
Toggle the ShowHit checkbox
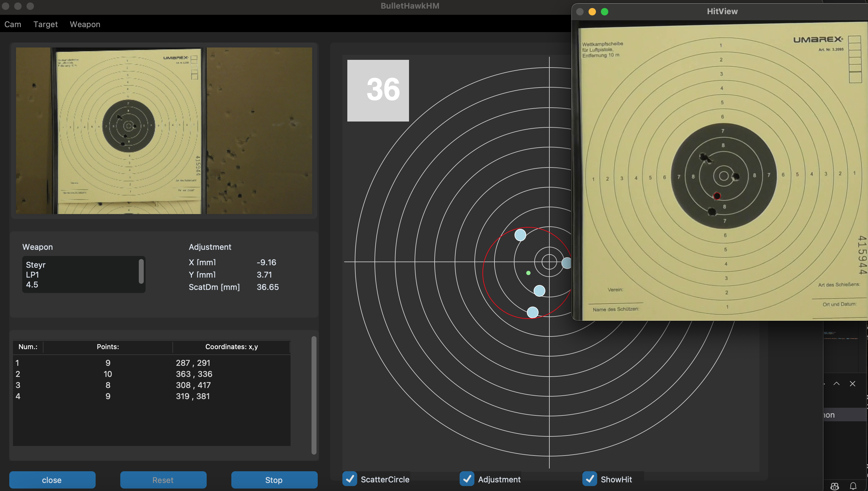point(590,479)
